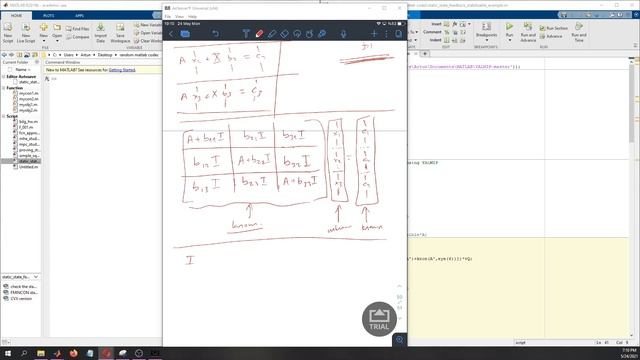Select the red pen tool
Screen dimensions: 640x360
259,34
